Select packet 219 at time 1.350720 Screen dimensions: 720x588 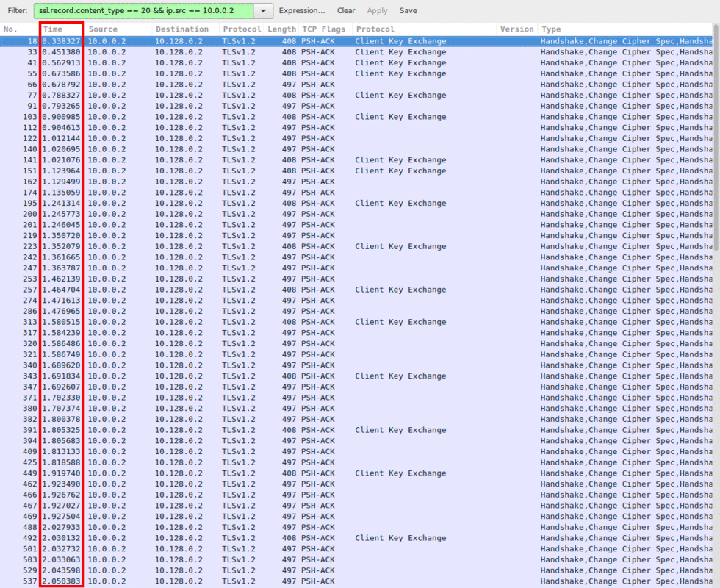coord(356,236)
